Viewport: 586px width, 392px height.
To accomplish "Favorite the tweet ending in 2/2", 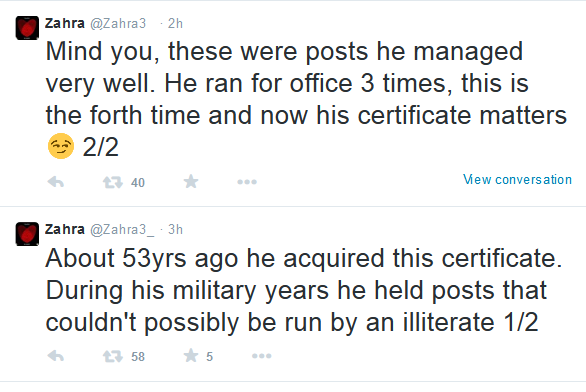I will coord(191,182).
